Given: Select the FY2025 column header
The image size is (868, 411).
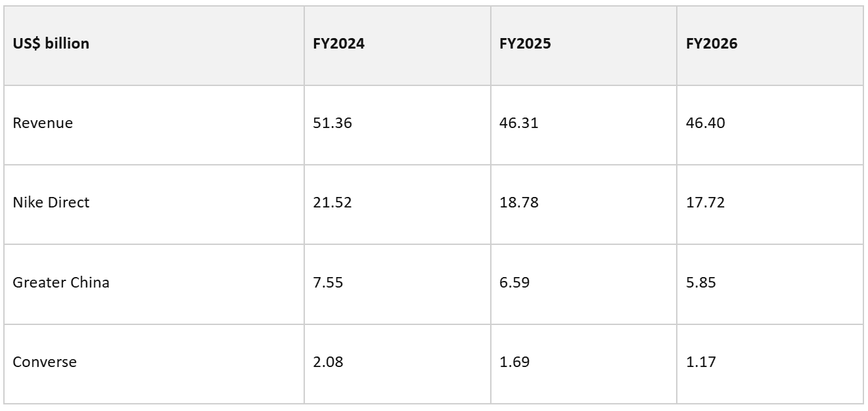Looking at the screenshot, I should point(583,45).
